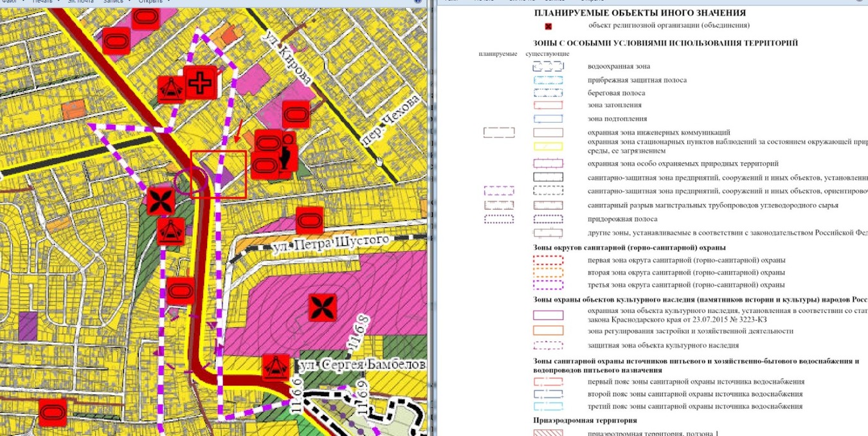Click the blue help icon in map window
Screen dimensions: 868x436
click(x=417, y=1)
